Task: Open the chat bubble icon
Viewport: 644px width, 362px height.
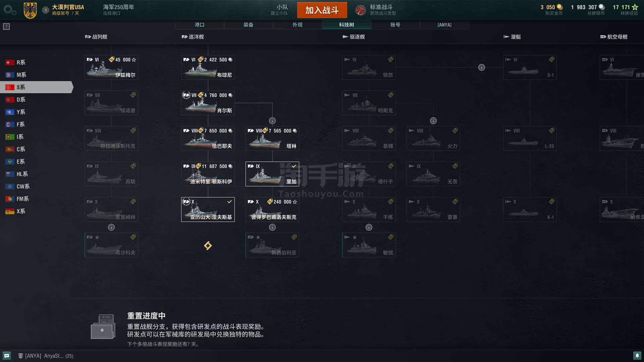Action: point(7,356)
